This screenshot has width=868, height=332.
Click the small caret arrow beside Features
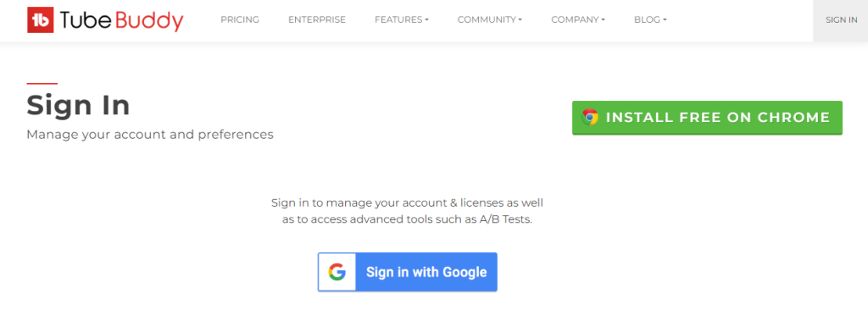tap(427, 20)
